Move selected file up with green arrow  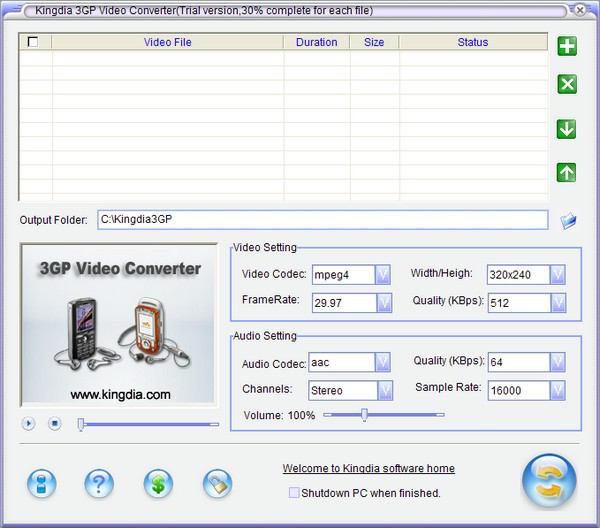click(x=566, y=173)
